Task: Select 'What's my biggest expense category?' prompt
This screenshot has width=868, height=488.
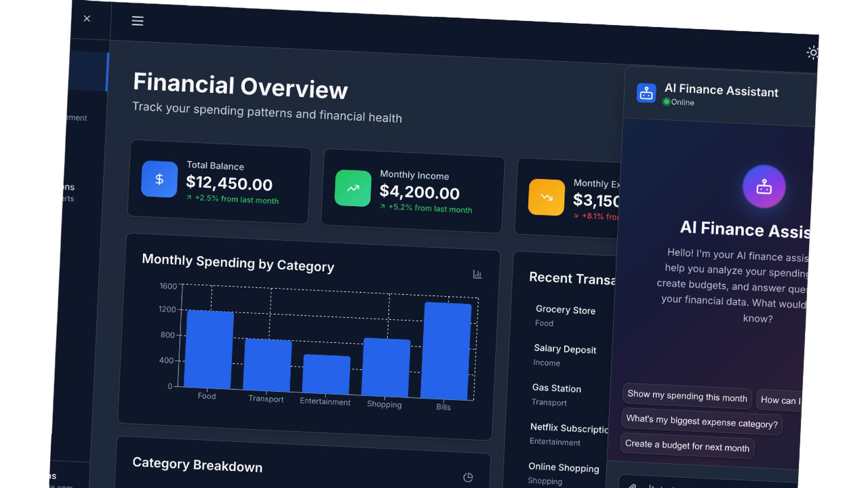Action: [701, 422]
